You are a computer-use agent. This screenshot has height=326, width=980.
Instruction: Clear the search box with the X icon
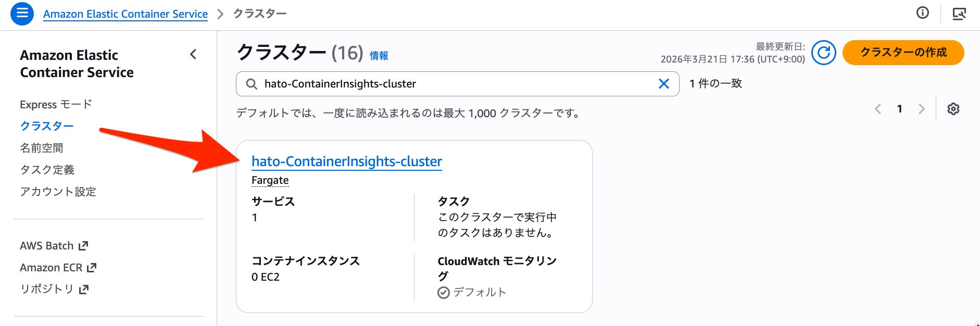click(663, 84)
